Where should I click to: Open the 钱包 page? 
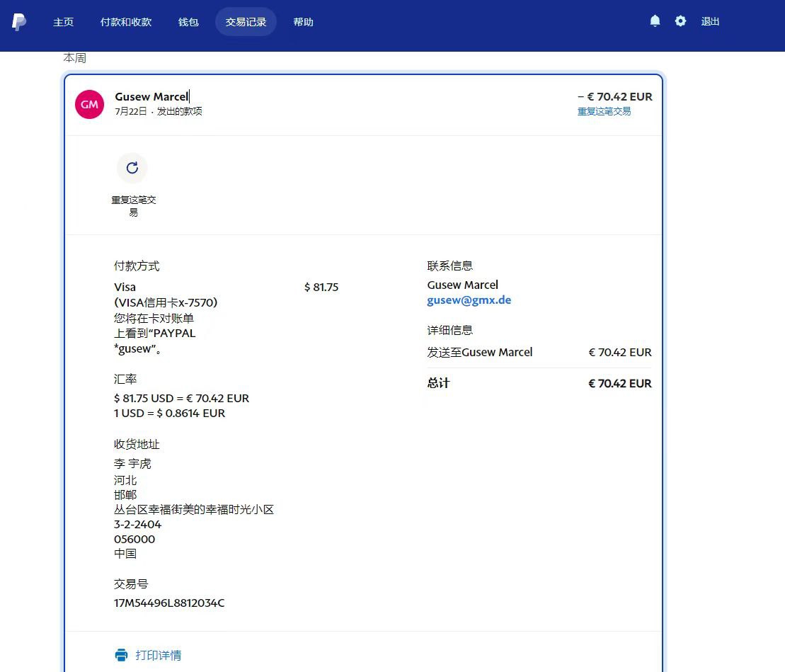[x=188, y=22]
